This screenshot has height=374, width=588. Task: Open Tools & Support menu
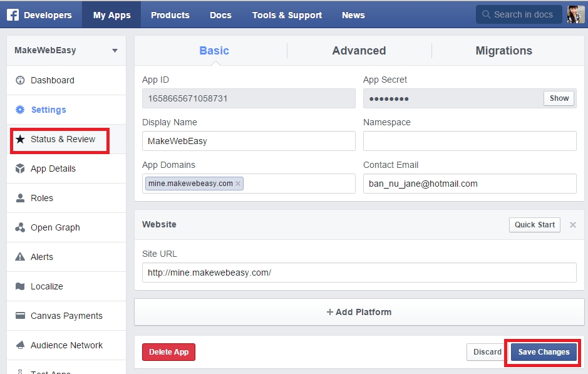(287, 15)
